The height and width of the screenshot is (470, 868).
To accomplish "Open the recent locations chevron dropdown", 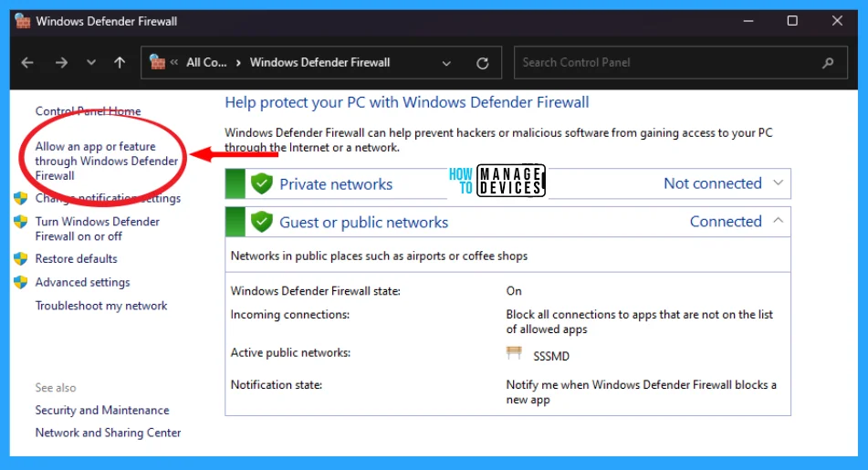I will coord(91,63).
